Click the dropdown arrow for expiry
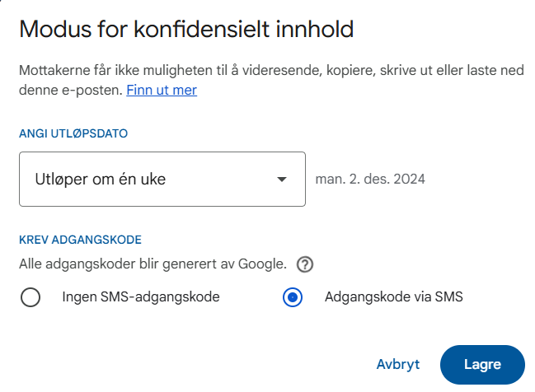This screenshot has height=392, width=535. coord(282,180)
